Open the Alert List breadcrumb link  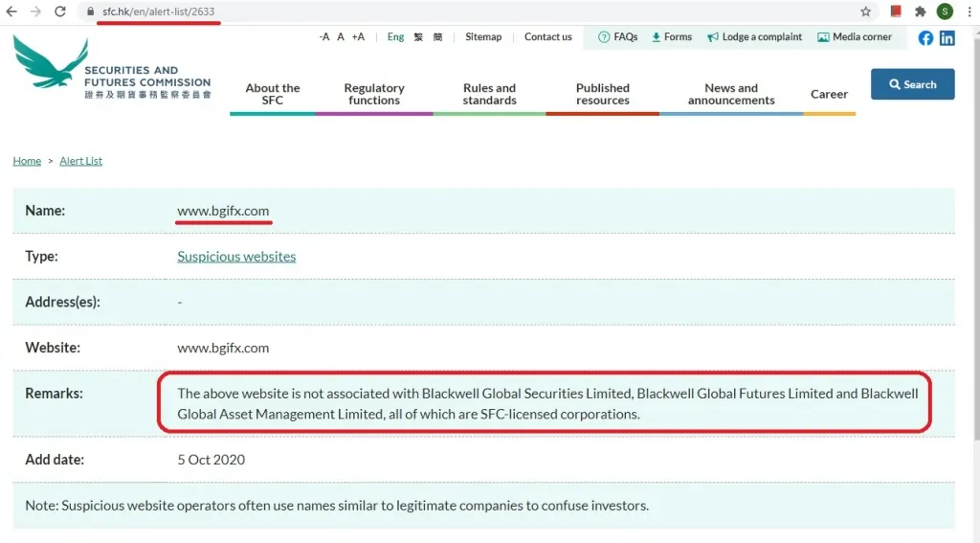pyautogui.click(x=80, y=161)
